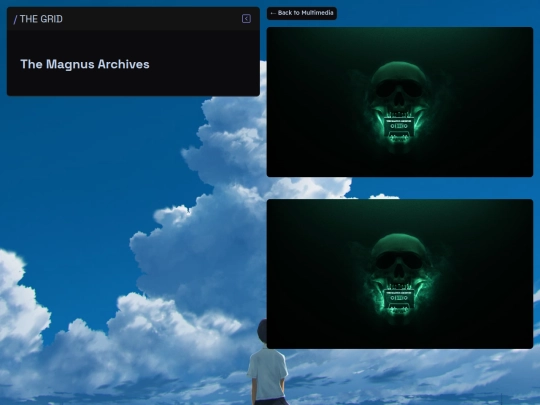540x405 pixels.
Task: Click The Magnus Archives heading text
Action: [85, 64]
